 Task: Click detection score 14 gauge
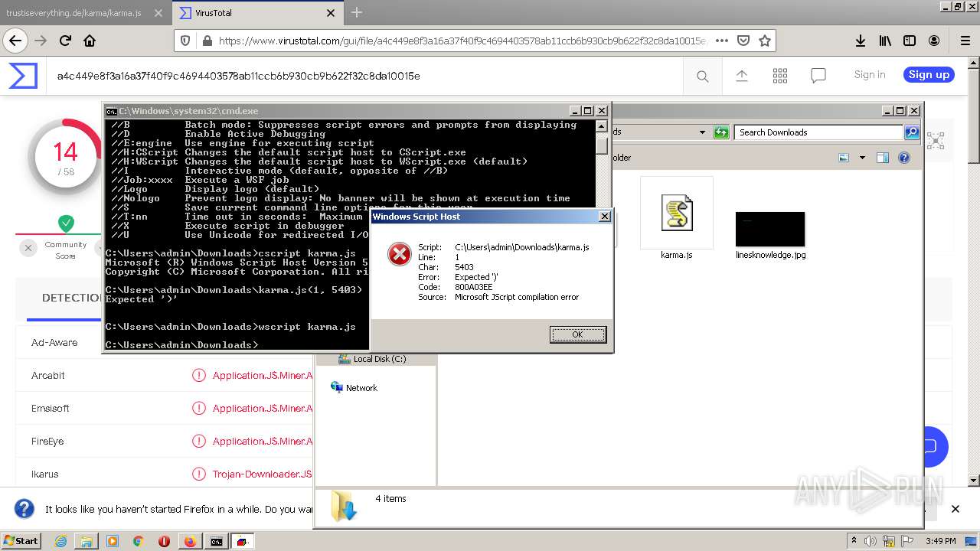(x=65, y=157)
